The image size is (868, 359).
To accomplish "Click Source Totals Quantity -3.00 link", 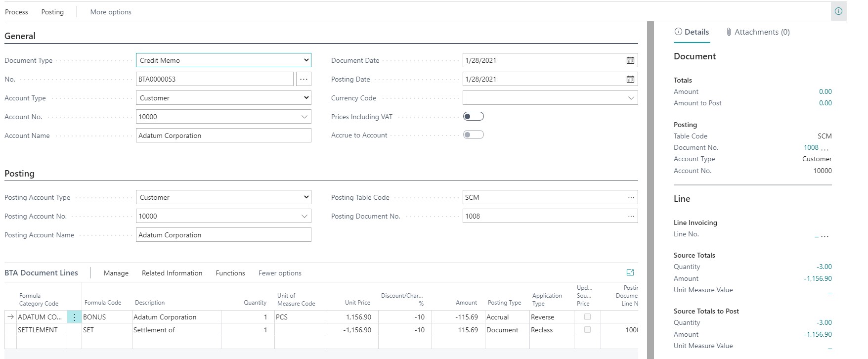I will (x=824, y=267).
